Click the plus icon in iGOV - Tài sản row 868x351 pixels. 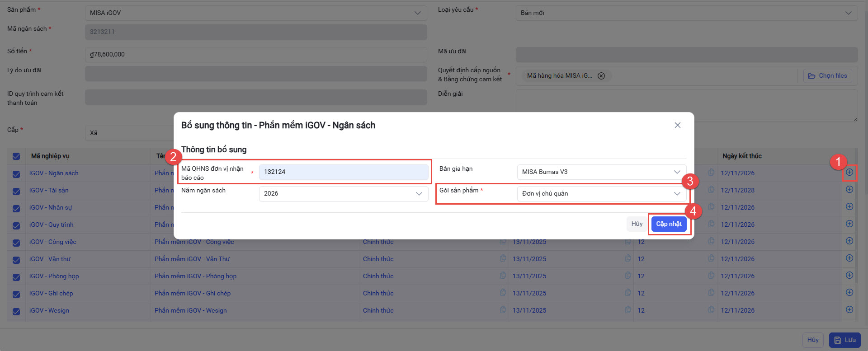(x=849, y=189)
